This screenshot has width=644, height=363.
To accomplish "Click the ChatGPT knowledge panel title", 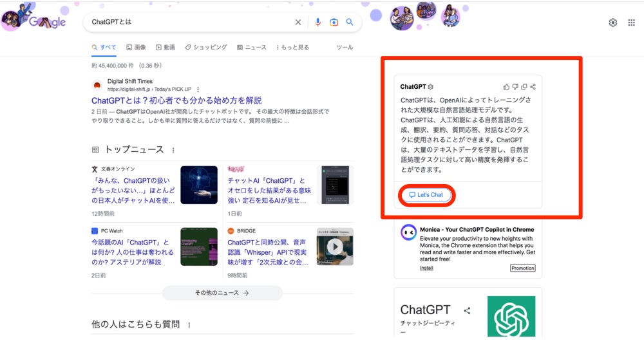I will tap(425, 310).
